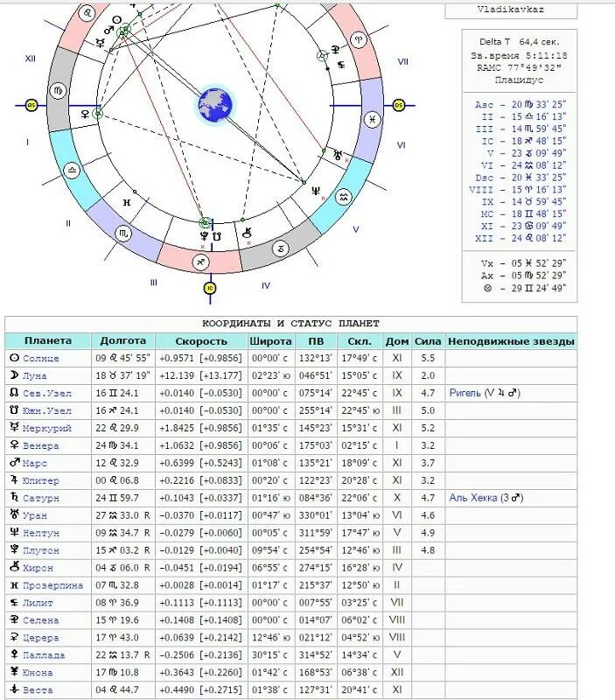Open the Прозерпина link
This screenshot has width=615, height=700.
[52, 585]
